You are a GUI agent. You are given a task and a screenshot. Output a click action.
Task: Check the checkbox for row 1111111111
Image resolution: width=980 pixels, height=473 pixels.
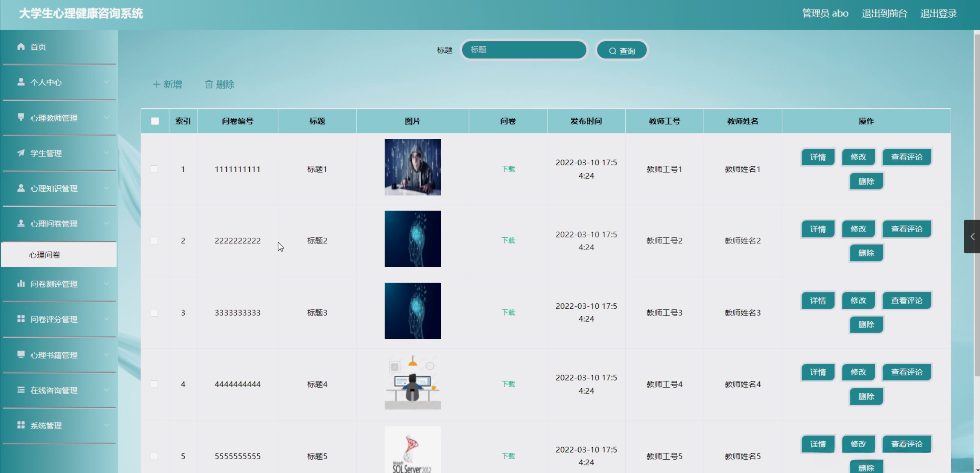pyautogui.click(x=154, y=169)
